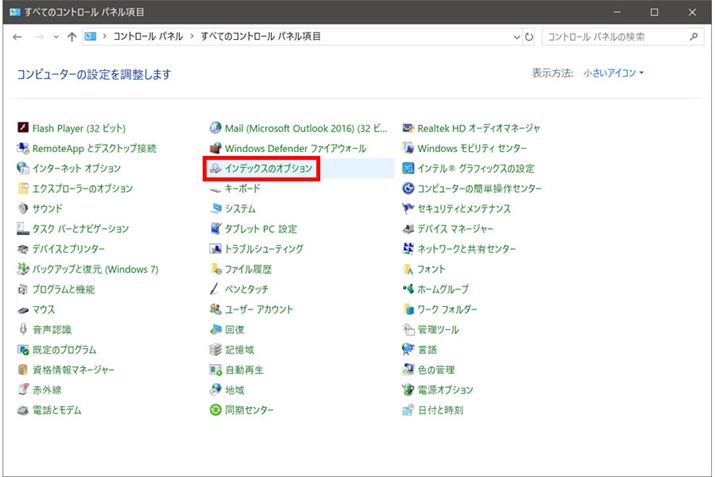Open the プログラムと機能 link
Viewport: 715px width, 477px height.
[63, 290]
